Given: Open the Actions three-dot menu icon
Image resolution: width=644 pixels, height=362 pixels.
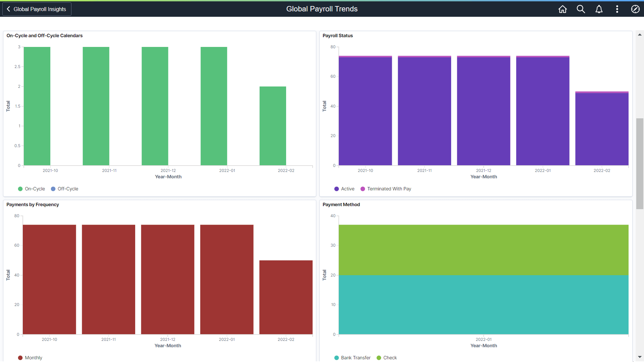Looking at the screenshot, I should [617, 9].
